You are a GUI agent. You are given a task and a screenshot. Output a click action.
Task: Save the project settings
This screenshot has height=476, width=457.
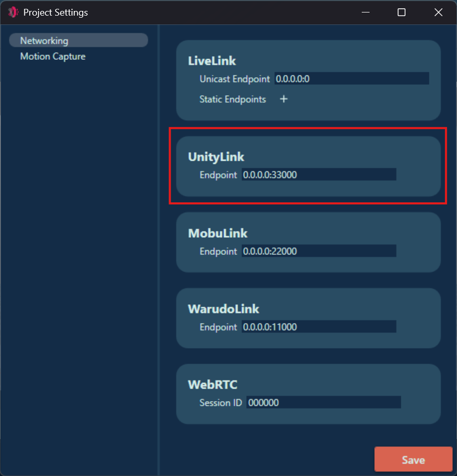413,460
